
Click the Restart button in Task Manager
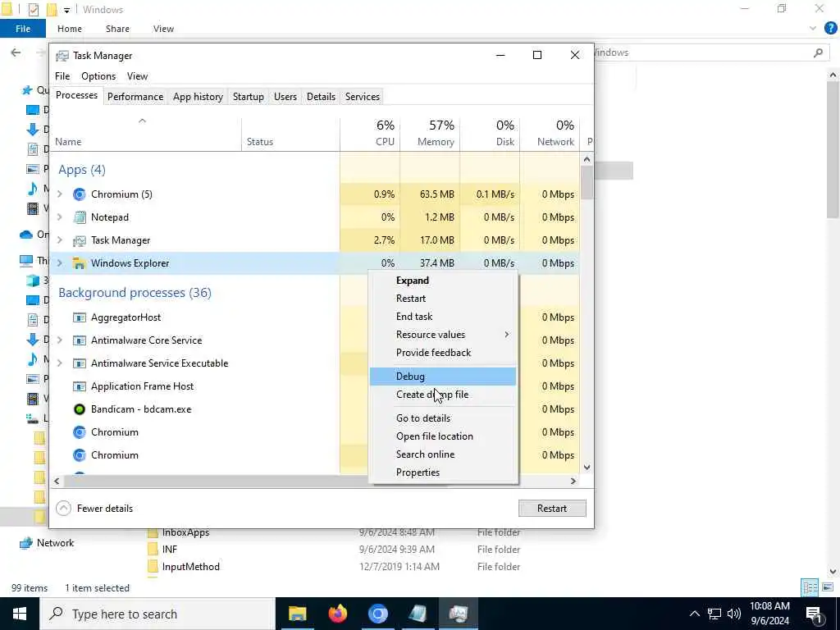pos(552,509)
